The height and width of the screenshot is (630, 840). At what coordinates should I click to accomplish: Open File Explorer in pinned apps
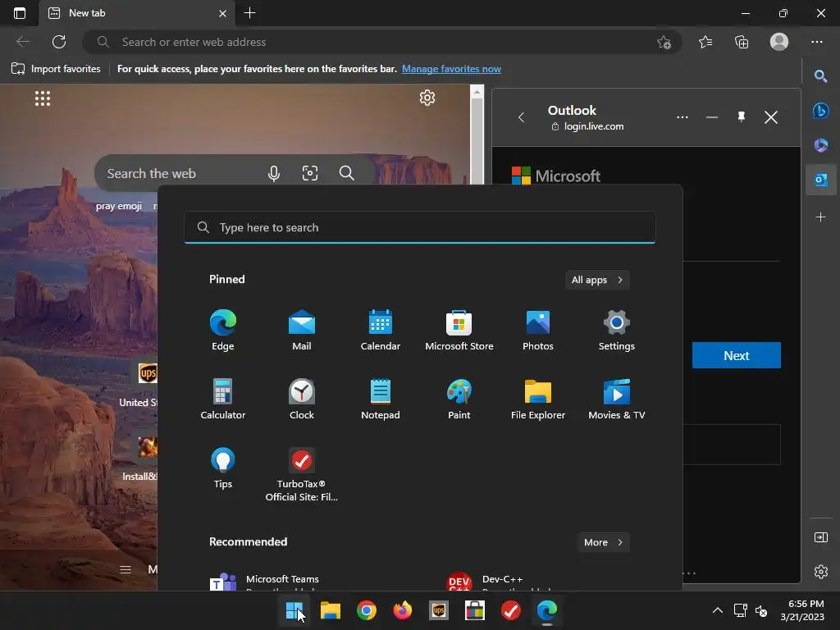coord(538,399)
